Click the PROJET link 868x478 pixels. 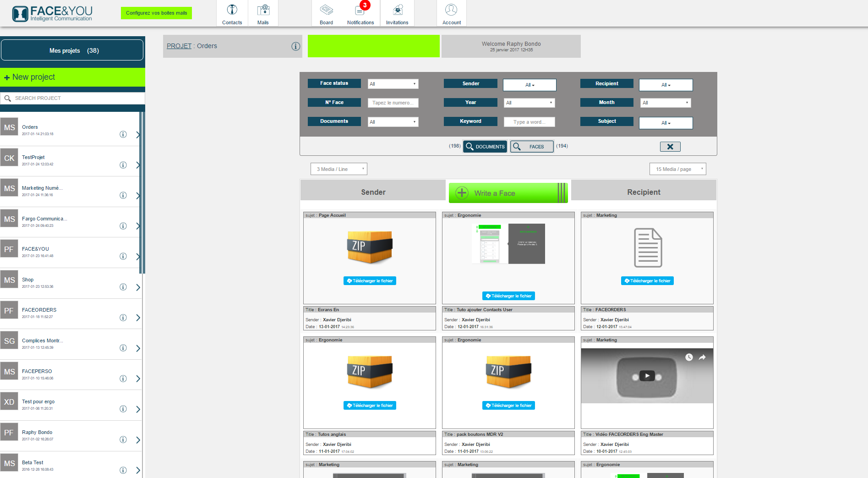tap(179, 46)
